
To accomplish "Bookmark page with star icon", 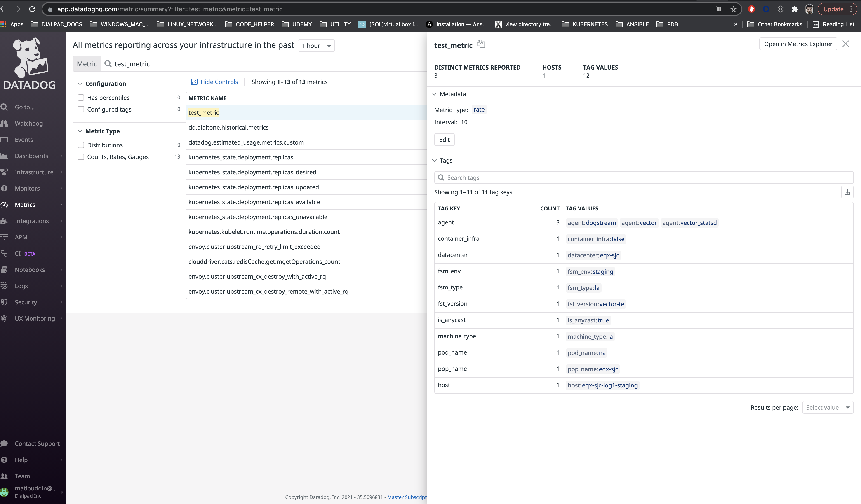I will pos(733,9).
